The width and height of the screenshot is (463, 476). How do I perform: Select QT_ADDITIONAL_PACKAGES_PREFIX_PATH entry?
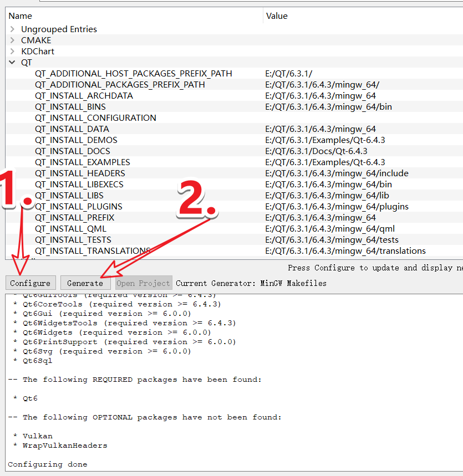120,84
